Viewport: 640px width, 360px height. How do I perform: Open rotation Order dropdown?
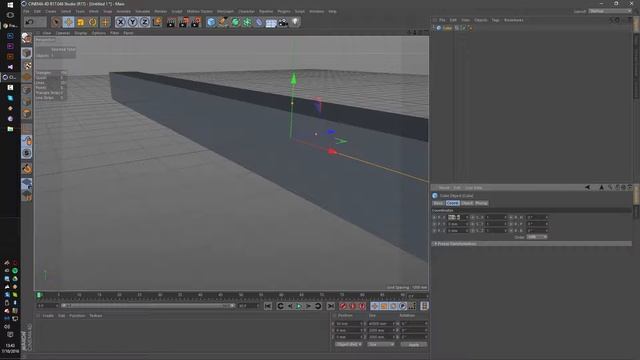point(537,237)
